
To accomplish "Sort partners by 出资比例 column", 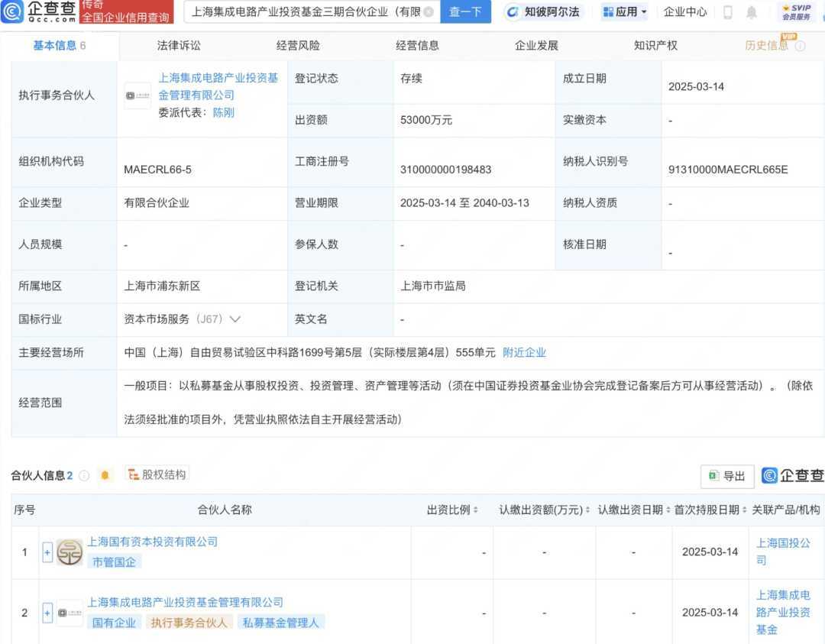I will 475,510.
